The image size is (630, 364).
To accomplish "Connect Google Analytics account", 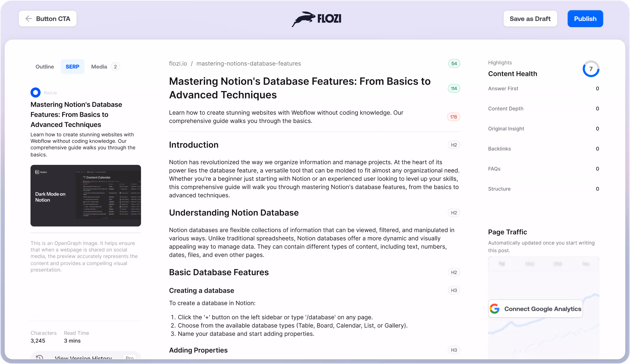I will [535, 309].
